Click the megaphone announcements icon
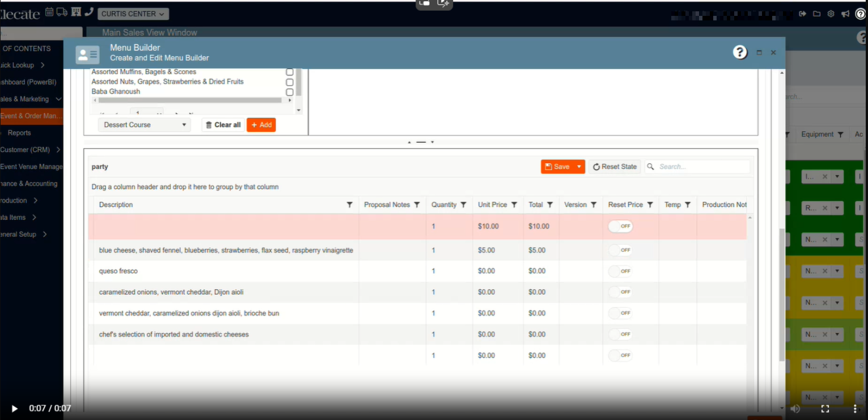This screenshot has width=868, height=420. (x=845, y=14)
